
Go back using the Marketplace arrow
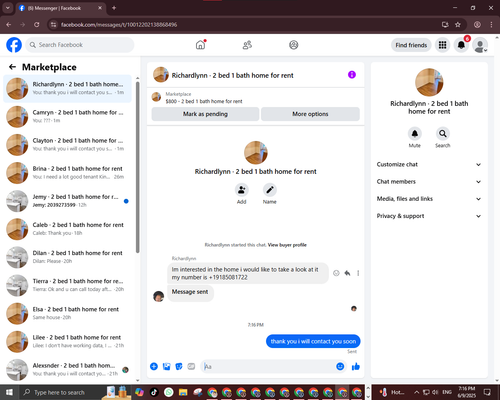click(12, 67)
